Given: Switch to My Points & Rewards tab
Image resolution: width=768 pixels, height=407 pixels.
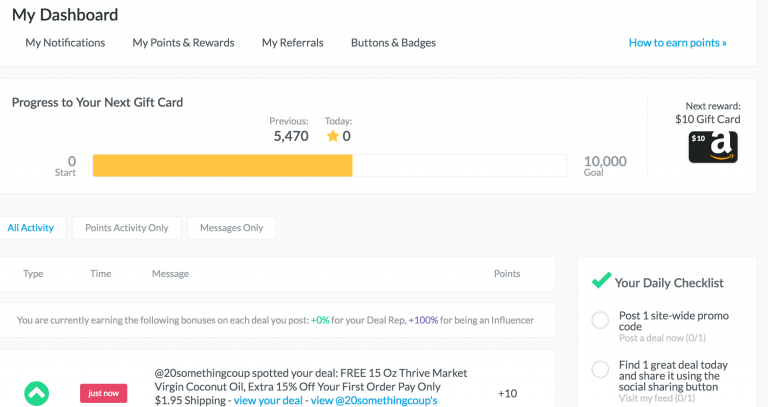Looking at the screenshot, I should click(x=183, y=43).
